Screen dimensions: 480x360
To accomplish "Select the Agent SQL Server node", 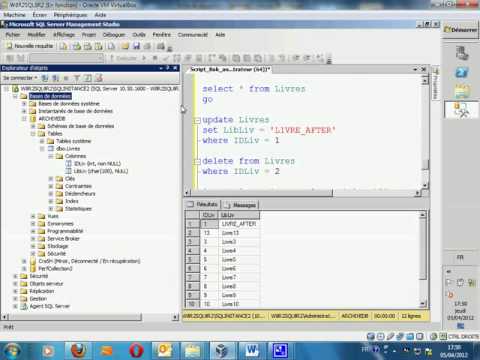I will [50, 306].
